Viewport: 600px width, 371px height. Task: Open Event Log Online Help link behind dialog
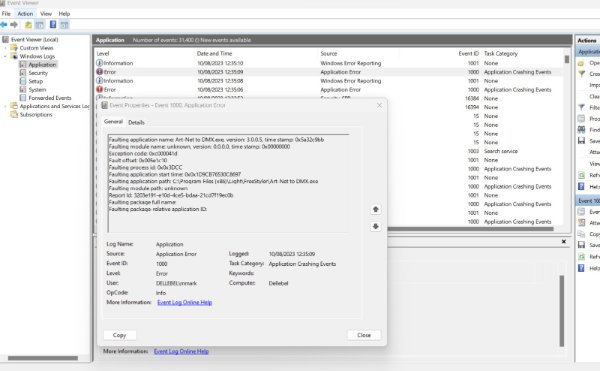(181, 351)
